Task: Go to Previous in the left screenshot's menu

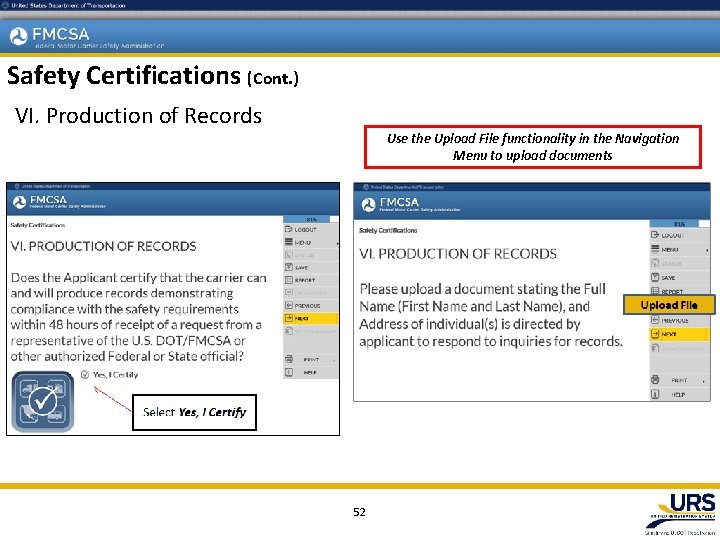Action: 311,305
